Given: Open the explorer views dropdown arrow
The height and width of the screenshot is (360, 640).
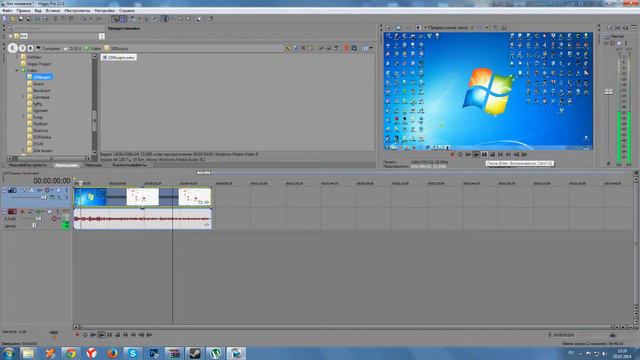Looking at the screenshot, I should tap(371, 48).
